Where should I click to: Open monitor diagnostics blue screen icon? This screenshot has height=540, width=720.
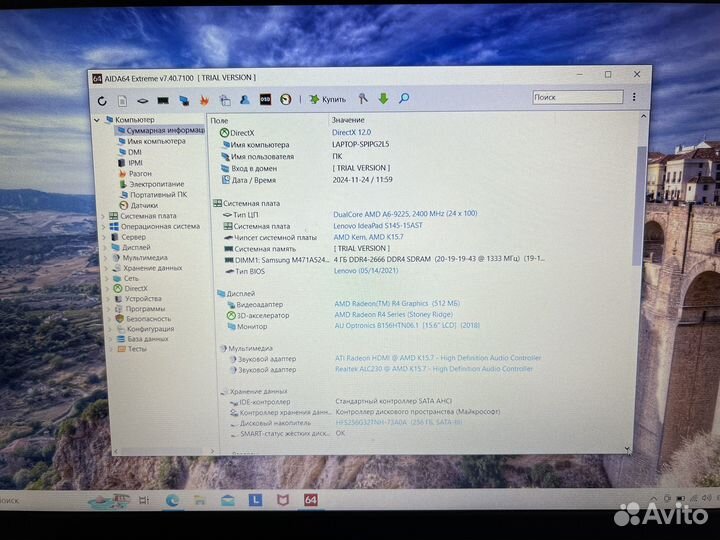click(x=184, y=100)
